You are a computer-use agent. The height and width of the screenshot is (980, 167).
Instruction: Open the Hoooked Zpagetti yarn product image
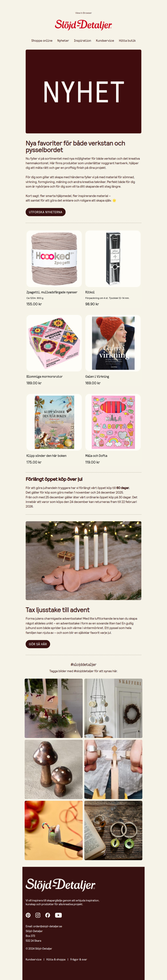[x=54, y=259]
